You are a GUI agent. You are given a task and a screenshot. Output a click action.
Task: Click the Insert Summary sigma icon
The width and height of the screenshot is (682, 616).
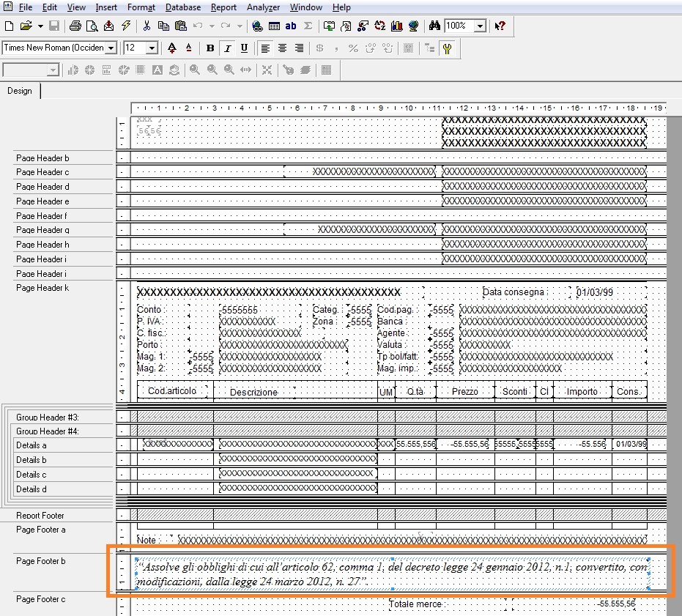click(308, 26)
